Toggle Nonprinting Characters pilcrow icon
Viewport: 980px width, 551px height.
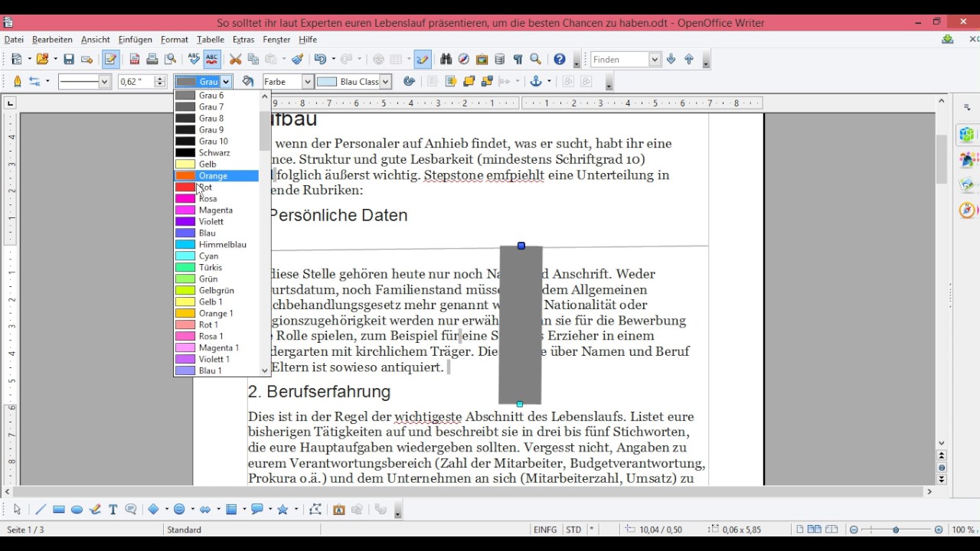[518, 59]
